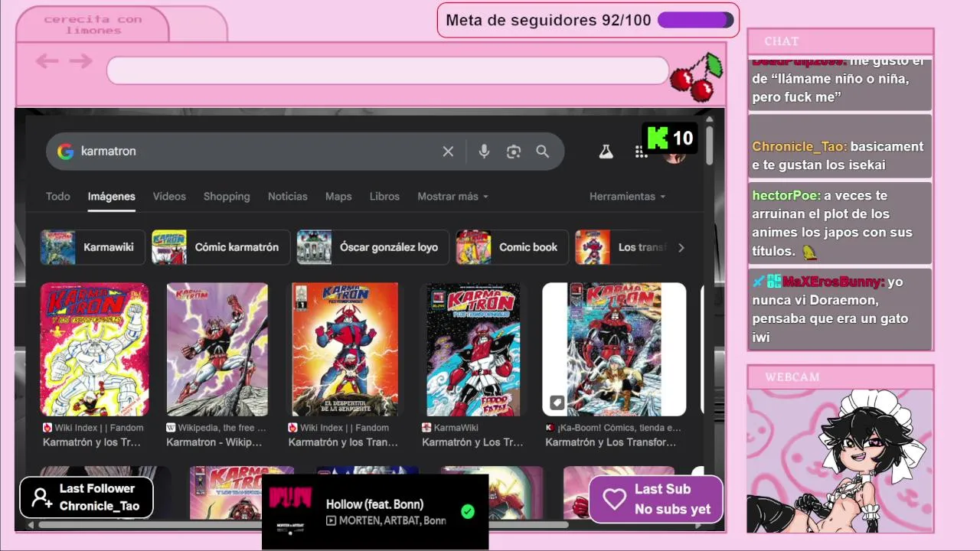
Task: Open the Wikipedia Karmatron image thumbnail
Action: (217, 350)
